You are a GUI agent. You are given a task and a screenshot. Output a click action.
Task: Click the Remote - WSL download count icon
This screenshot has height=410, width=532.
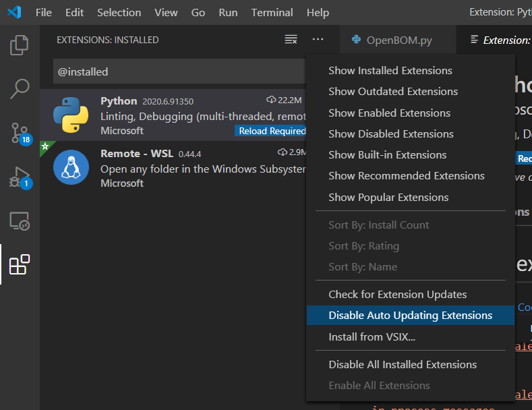click(283, 152)
